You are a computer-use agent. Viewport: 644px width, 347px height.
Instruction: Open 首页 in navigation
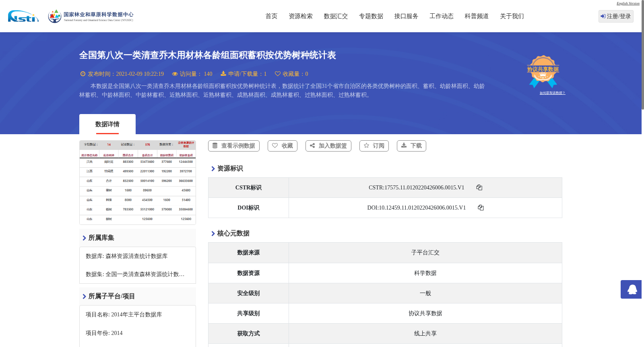271,16
